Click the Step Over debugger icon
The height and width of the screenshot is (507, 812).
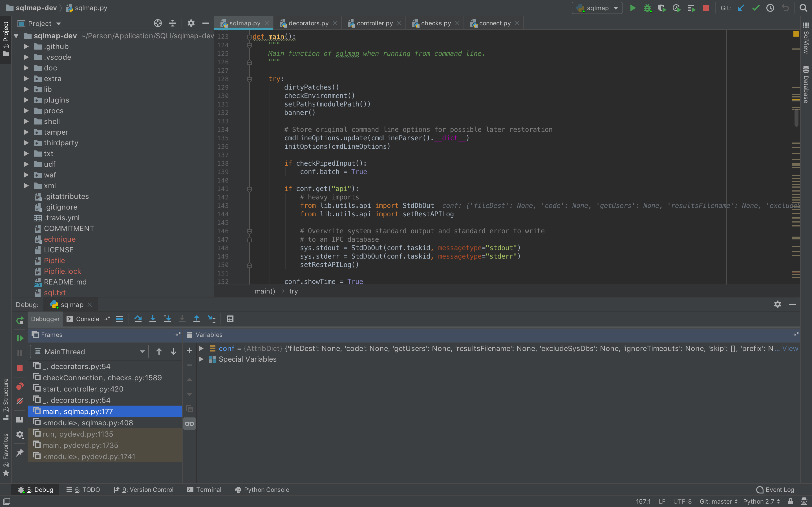[138, 319]
